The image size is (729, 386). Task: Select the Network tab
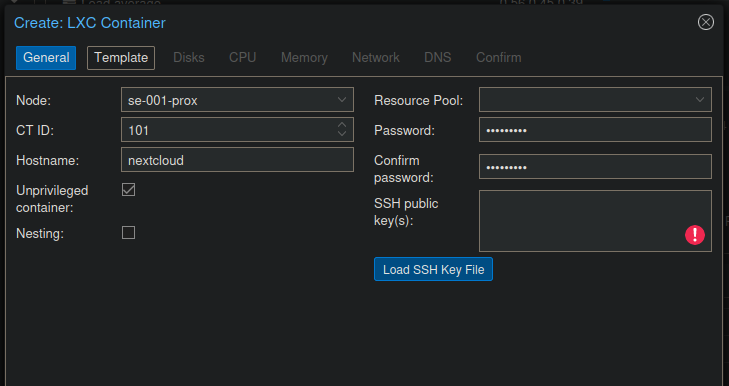(x=376, y=58)
